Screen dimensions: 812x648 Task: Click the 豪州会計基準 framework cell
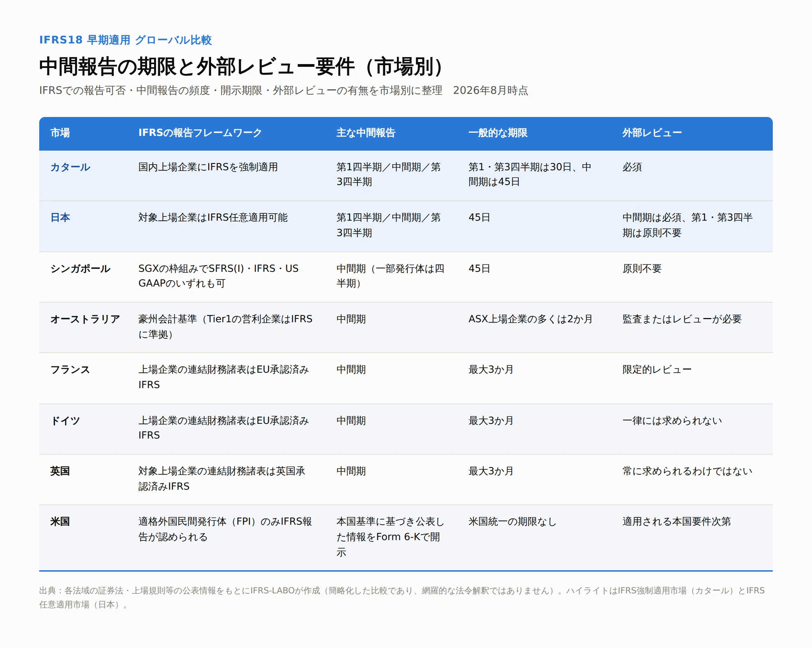(225, 326)
